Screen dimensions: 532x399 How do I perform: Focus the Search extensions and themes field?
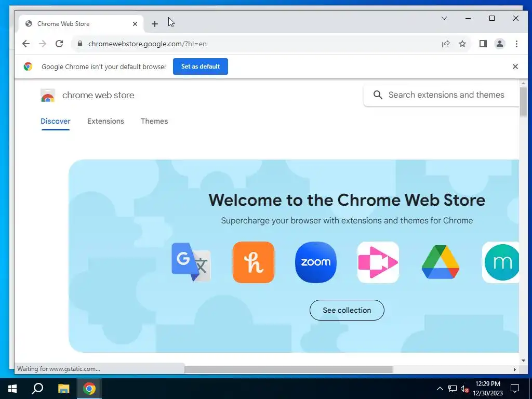coord(442,95)
